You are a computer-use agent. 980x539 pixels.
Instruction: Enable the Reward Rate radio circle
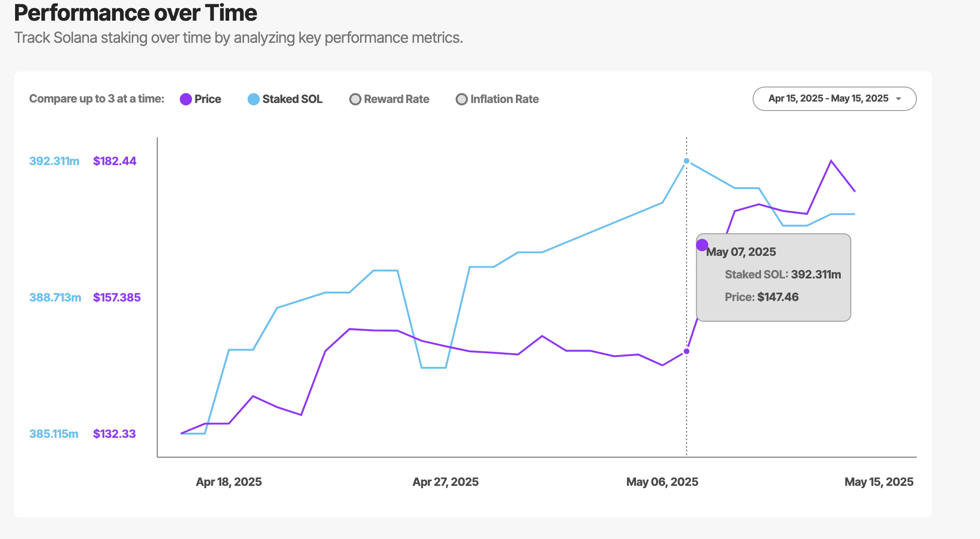(355, 99)
